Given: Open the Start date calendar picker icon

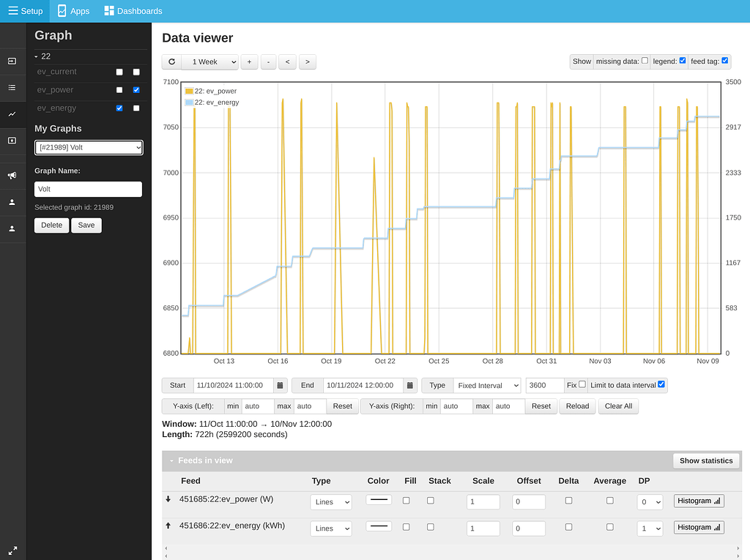Looking at the screenshot, I should coord(280,385).
